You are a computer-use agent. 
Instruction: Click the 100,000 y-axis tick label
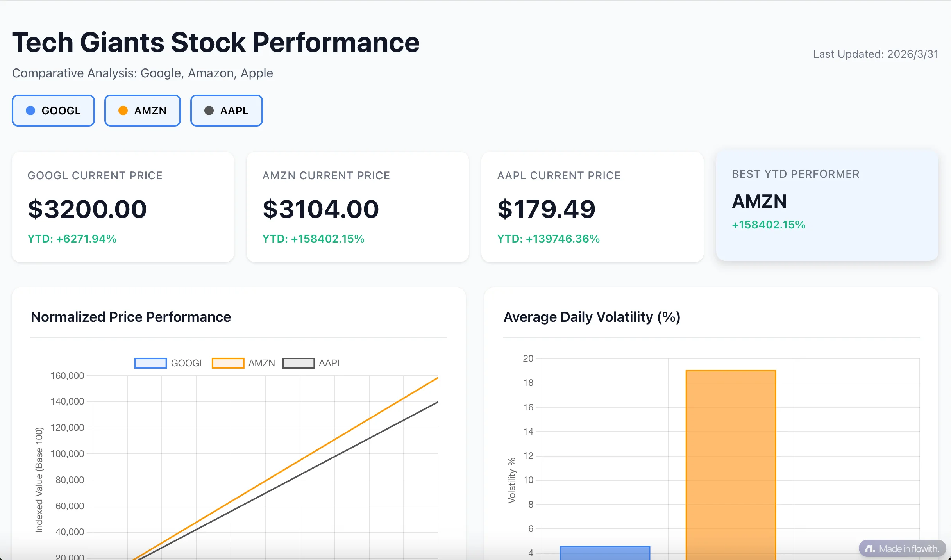tap(67, 454)
